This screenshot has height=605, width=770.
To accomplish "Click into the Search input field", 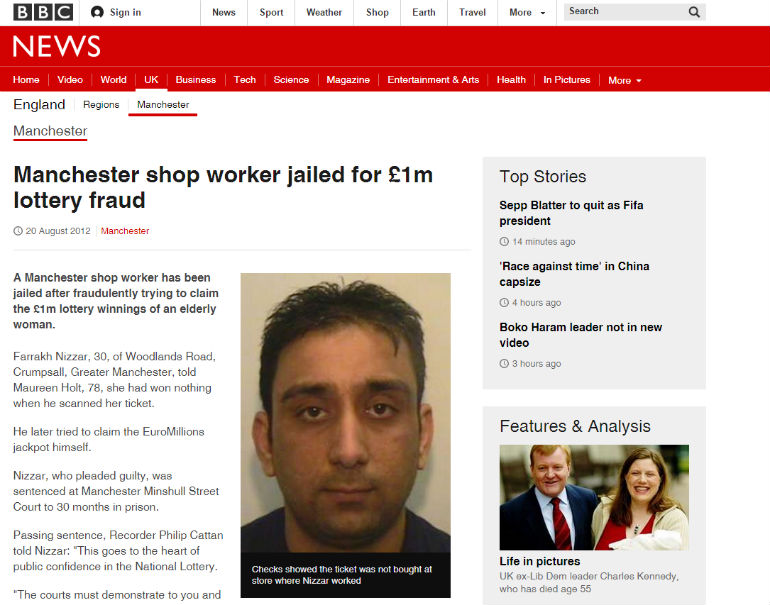I will click(x=625, y=11).
